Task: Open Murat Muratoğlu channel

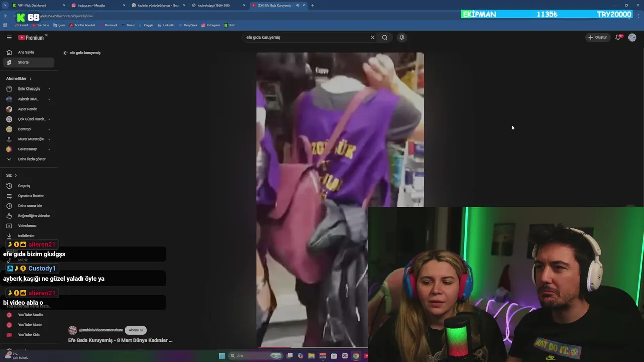Action: (28, 139)
